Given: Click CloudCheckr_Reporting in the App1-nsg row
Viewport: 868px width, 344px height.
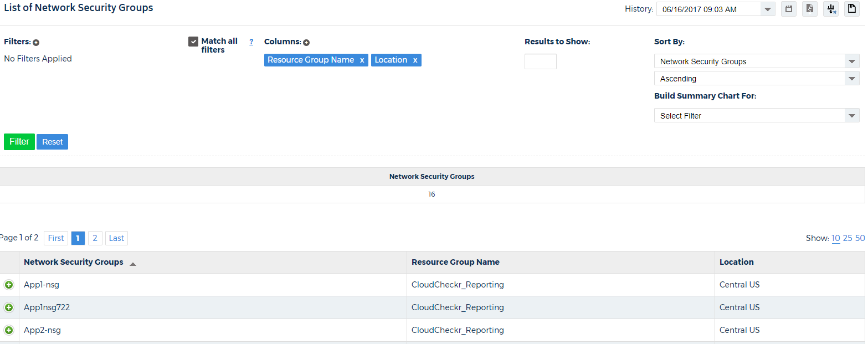Looking at the screenshot, I should (x=458, y=285).
